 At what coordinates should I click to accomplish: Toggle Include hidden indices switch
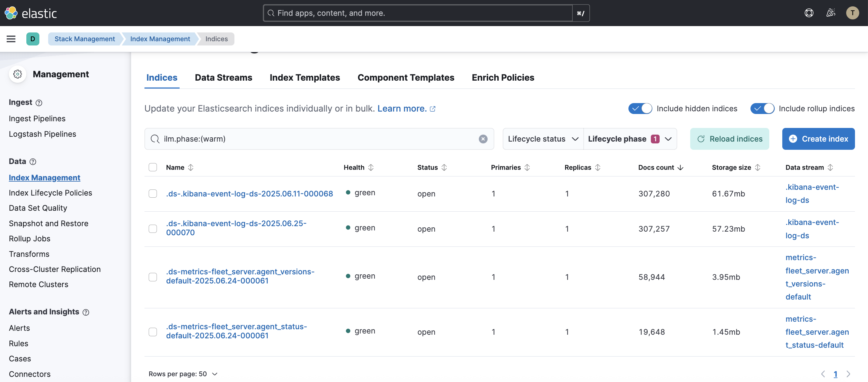pyautogui.click(x=640, y=109)
